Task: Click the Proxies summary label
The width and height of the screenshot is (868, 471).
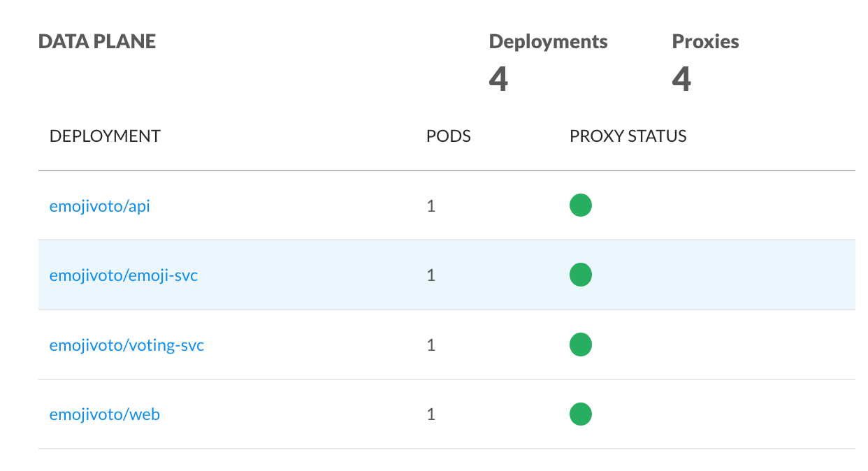Action: (705, 42)
